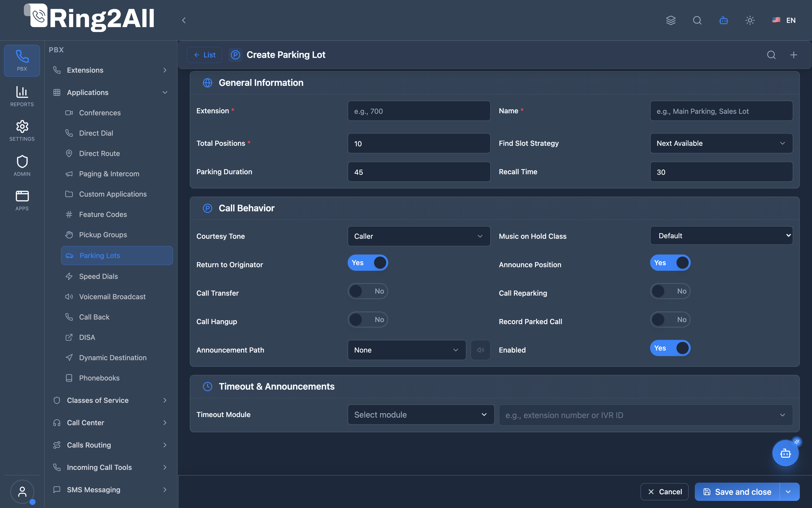This screenshot has height=508, width=812.
Task: Open the Admin shield section
Action: [22, 166]
